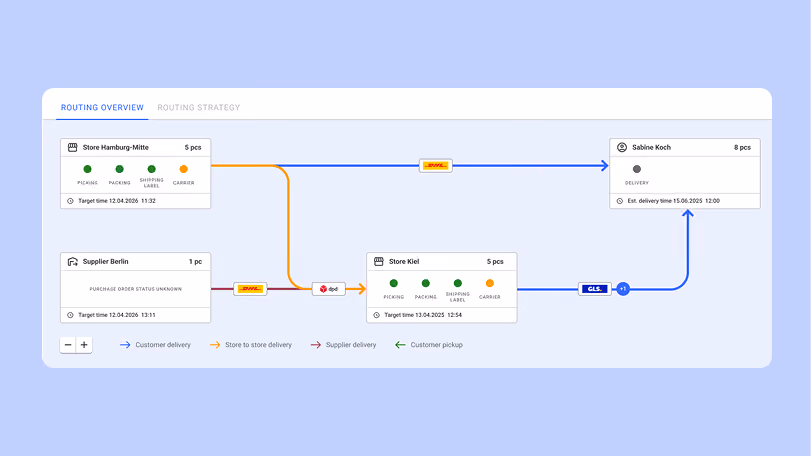Screen dimensions: 811x456
Task: Click Hamburg-Mitte Picking status dot
Action: (87, 169)
